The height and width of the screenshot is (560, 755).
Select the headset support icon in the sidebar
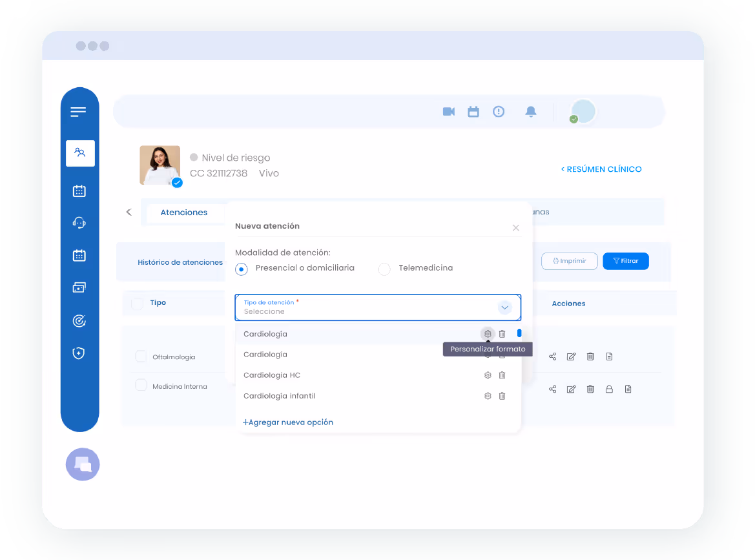[79, 223]
